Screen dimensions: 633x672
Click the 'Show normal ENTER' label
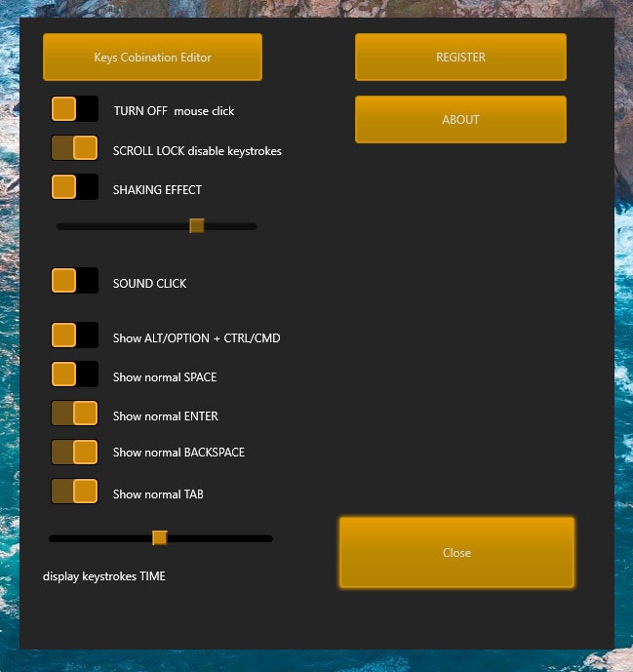tap(166, 416)
